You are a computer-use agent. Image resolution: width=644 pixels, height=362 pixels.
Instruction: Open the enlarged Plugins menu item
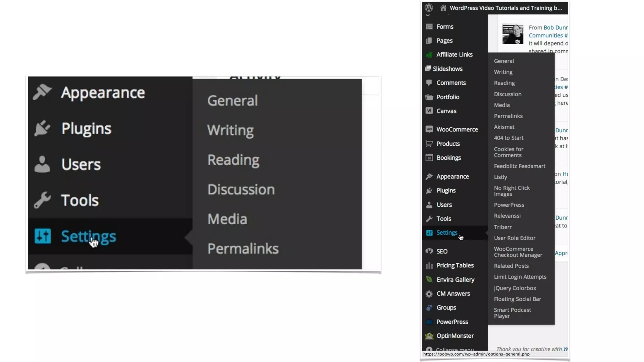point(86,128)
